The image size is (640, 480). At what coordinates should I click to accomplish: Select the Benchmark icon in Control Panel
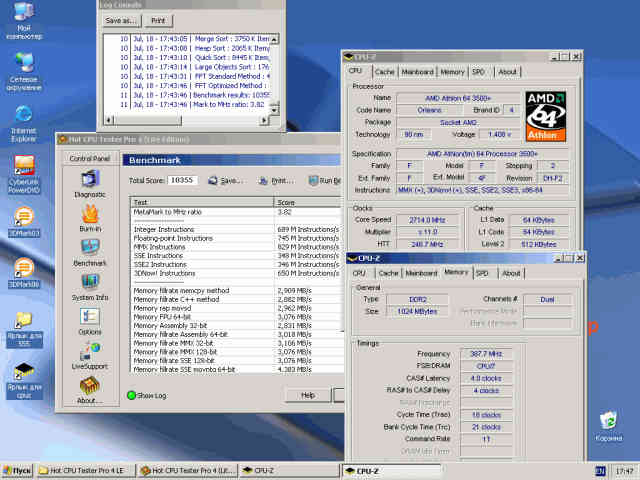(89, 248)
